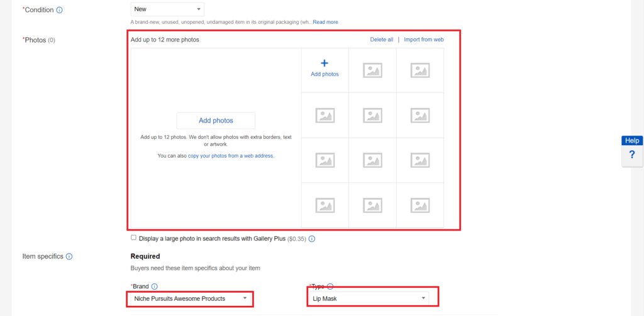Viewport: 644px width, 316px height.
Task: Click the Help question mark icon
Action: pyautogui.click(x=632, y=155)
